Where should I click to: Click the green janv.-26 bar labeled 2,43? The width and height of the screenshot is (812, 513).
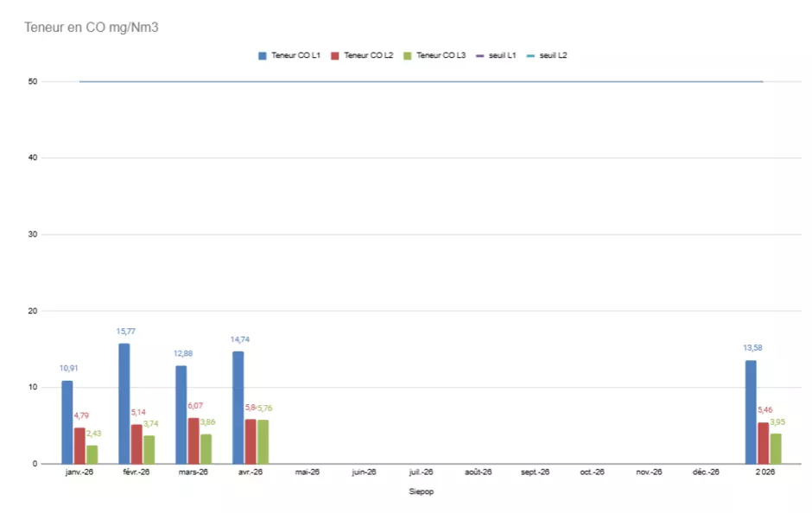(92, 454)
